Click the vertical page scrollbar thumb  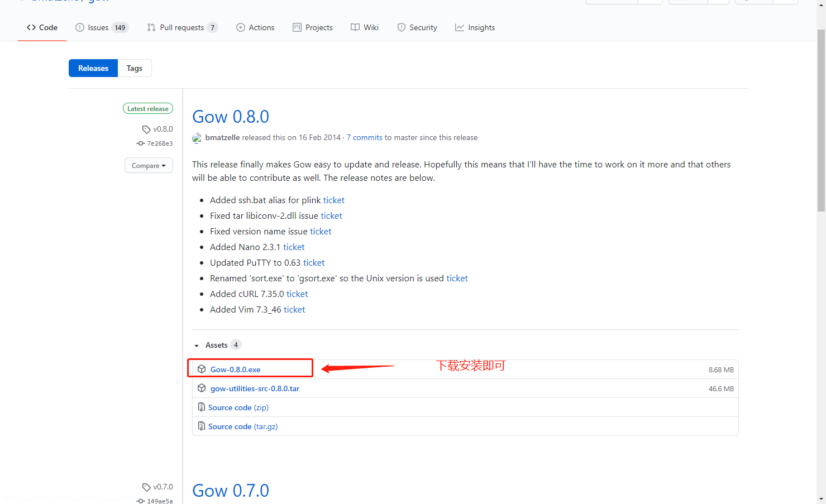click(x=821, y=120)
